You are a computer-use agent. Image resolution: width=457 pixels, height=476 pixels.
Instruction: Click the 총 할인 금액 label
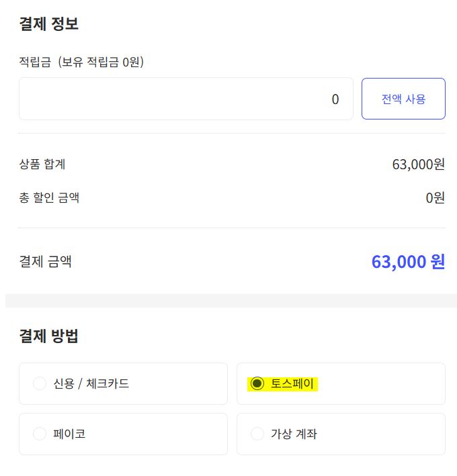click(50, 198)
